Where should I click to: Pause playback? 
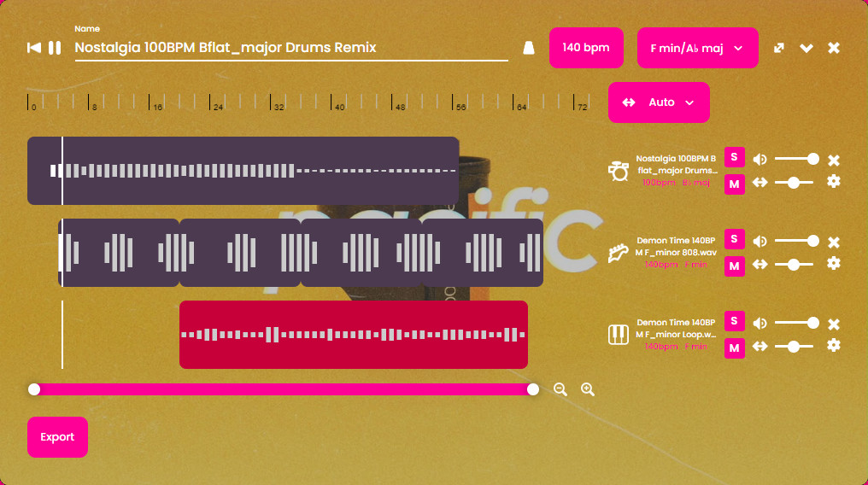click(x=55, y=48)
